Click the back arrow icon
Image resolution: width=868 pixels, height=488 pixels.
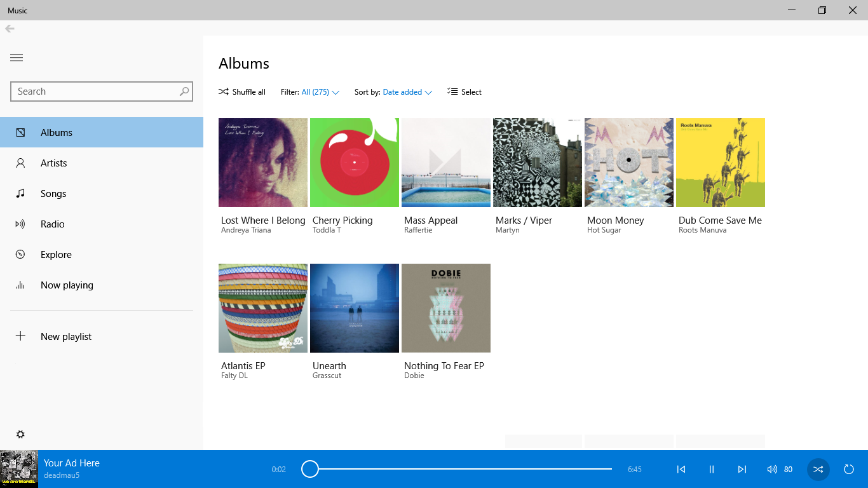[x=10, y=29]
